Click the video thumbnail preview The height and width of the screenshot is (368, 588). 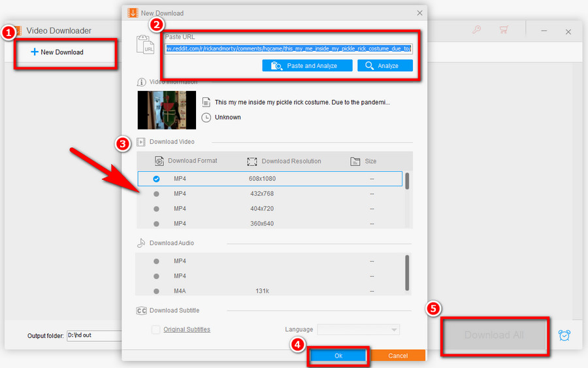click(x=167, y=110)
